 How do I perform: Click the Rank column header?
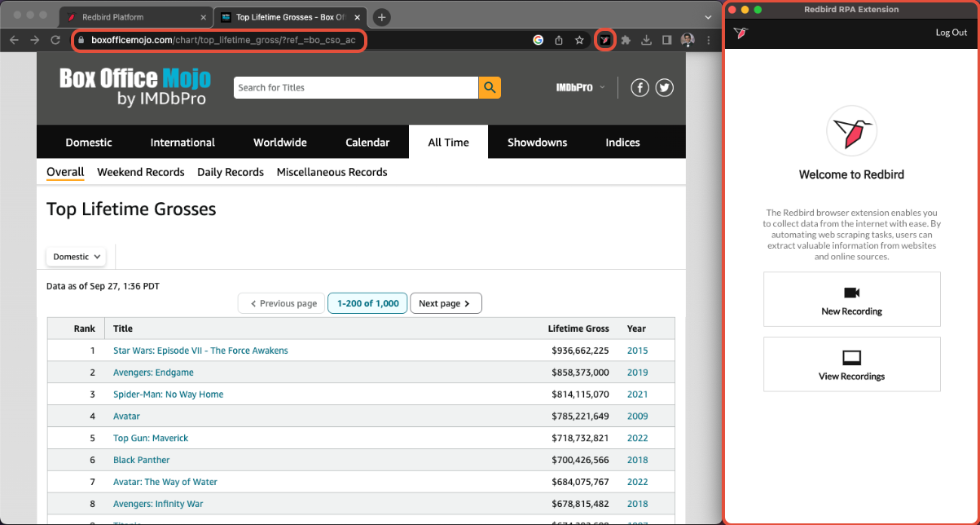85,329
